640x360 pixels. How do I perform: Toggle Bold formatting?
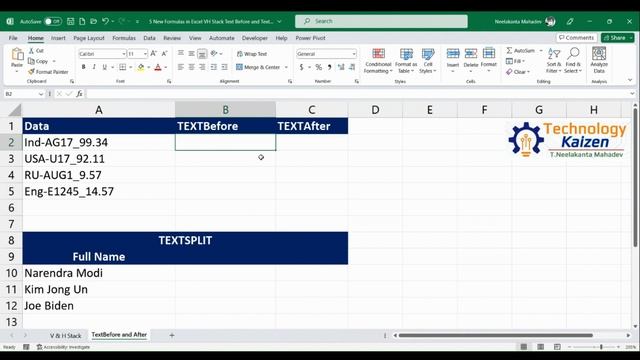(x=84, y=67)
